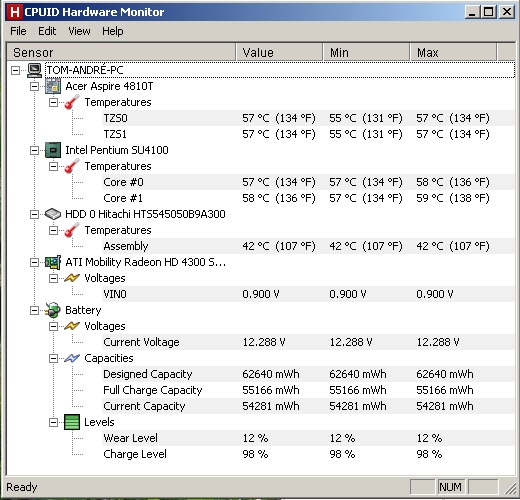Click the Min column header

(366, 52)
